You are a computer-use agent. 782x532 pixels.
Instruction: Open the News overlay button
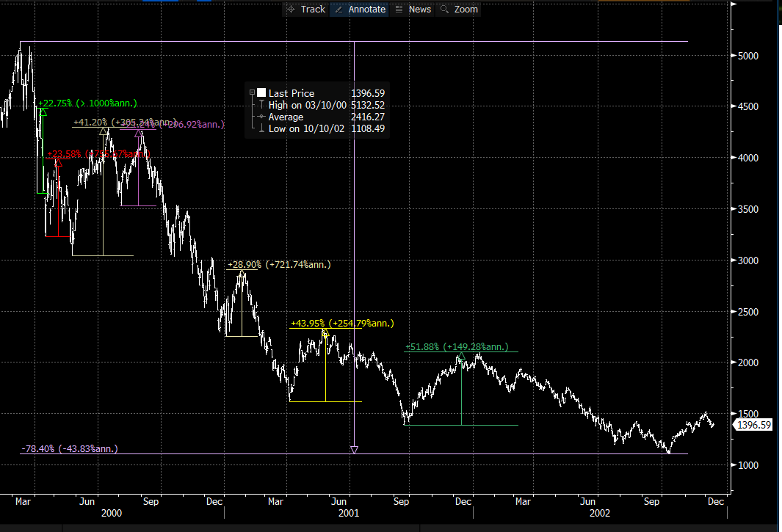click(x=413, y=10)
